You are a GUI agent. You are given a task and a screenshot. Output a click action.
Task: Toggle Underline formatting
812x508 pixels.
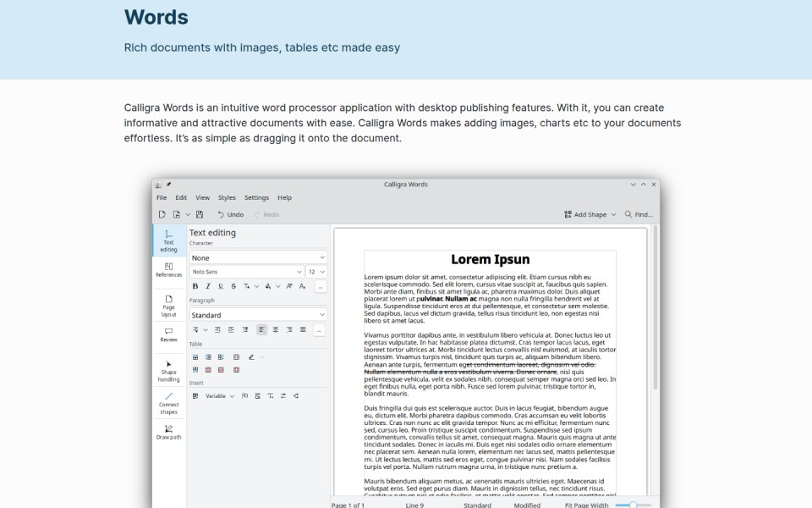point(221,286)
